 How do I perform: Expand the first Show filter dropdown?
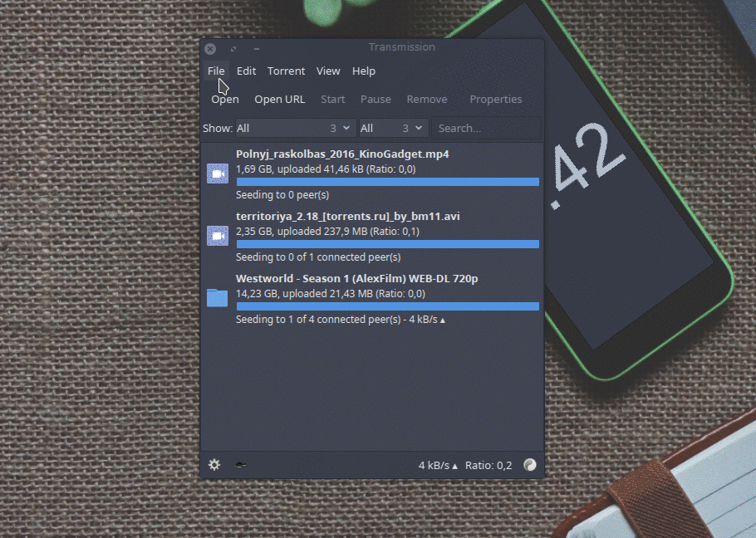tap(296, 128)
